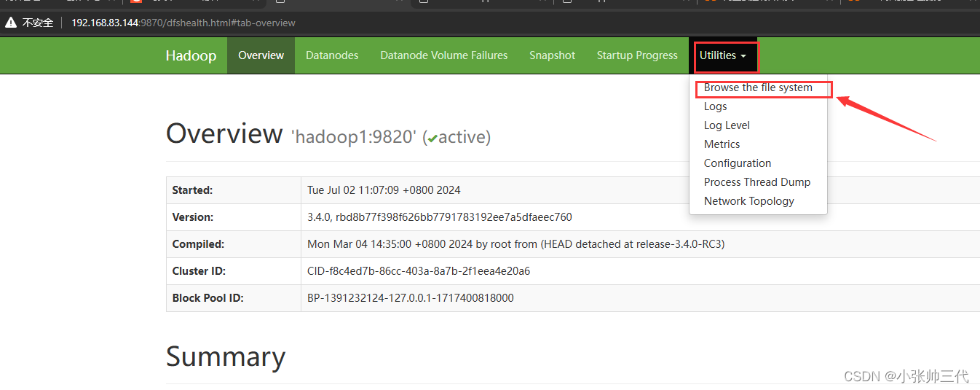
Task: Open the Startup Progress tab
Action: pyautogui.click(x=637, y=55)
